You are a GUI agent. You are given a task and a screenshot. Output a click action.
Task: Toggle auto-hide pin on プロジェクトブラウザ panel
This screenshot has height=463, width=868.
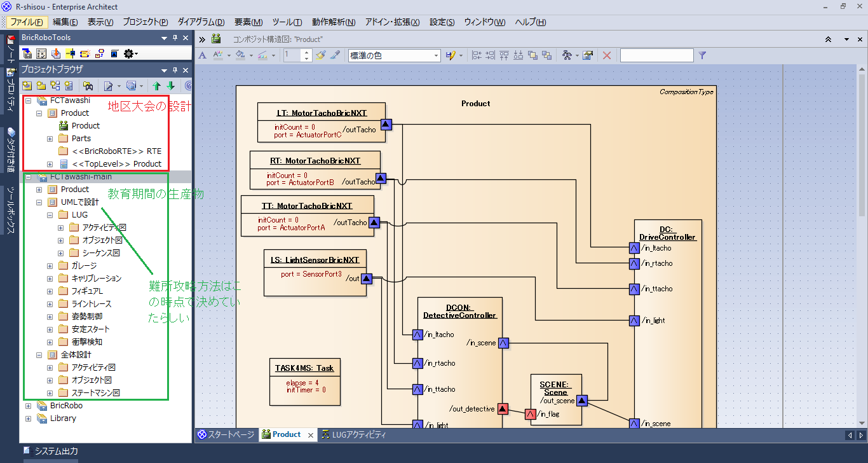coord(175,70)
